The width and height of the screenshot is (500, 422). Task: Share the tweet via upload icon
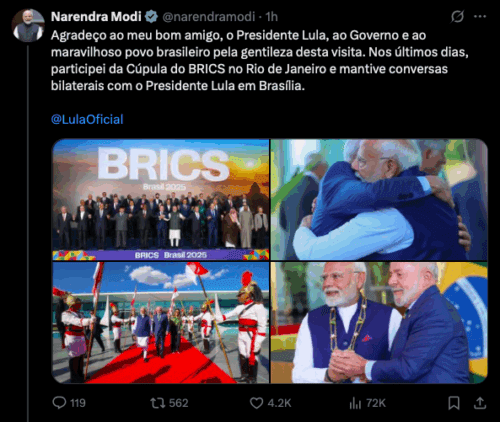click(x=480, y=403)
